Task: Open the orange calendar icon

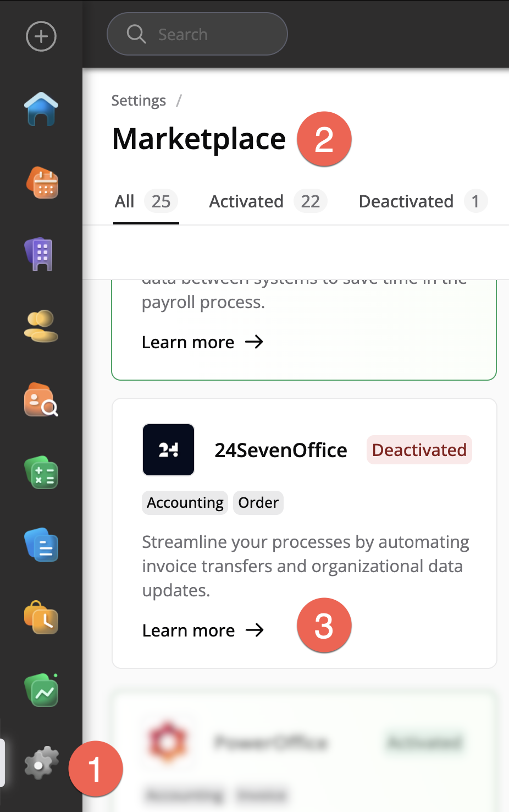Action: tap(42, 183)
